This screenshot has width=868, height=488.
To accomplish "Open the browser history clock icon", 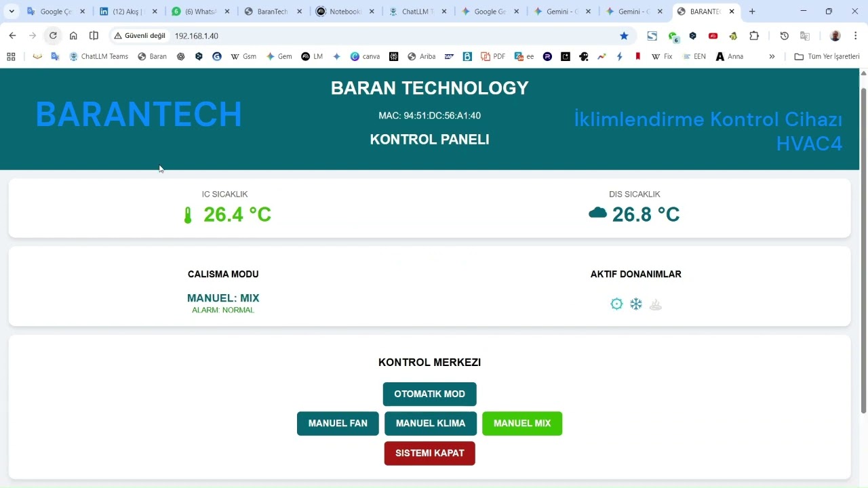I will click(x=785, y=36).
